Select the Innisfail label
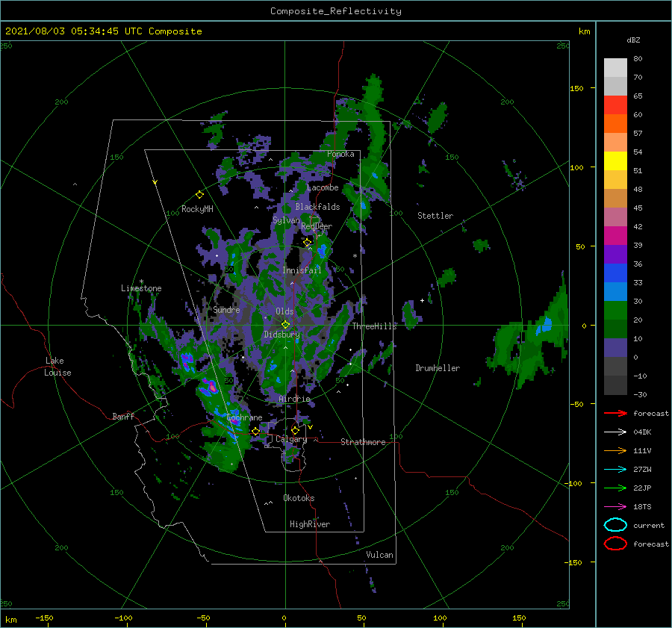 [302, 270]
